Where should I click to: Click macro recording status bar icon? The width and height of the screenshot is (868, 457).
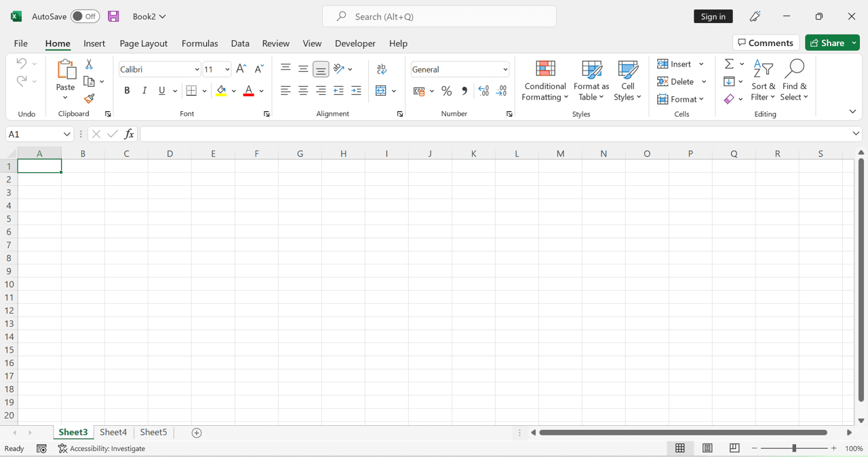(41, 449)
